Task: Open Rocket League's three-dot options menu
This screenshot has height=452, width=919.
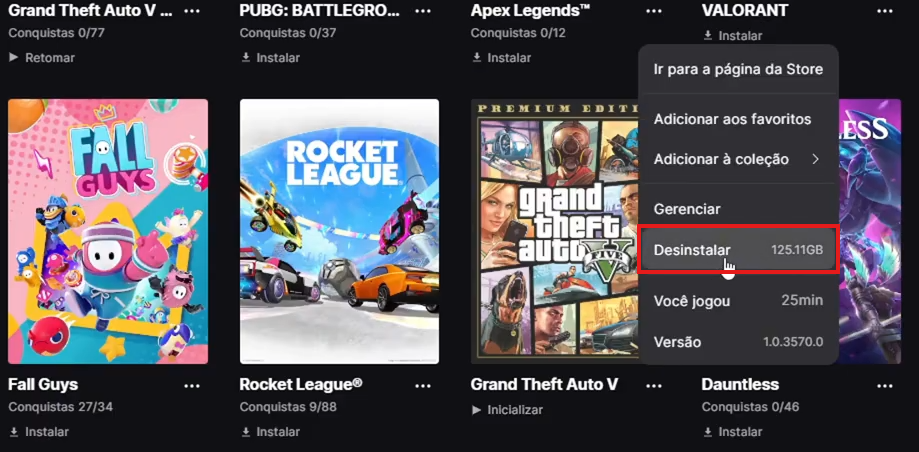Action: click(x=421, y=385)
